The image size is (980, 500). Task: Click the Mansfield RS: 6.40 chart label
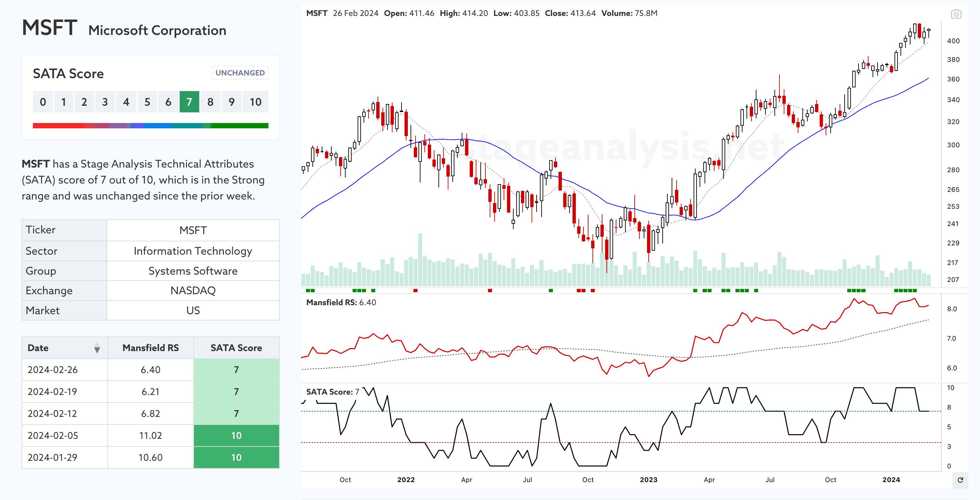341,302
